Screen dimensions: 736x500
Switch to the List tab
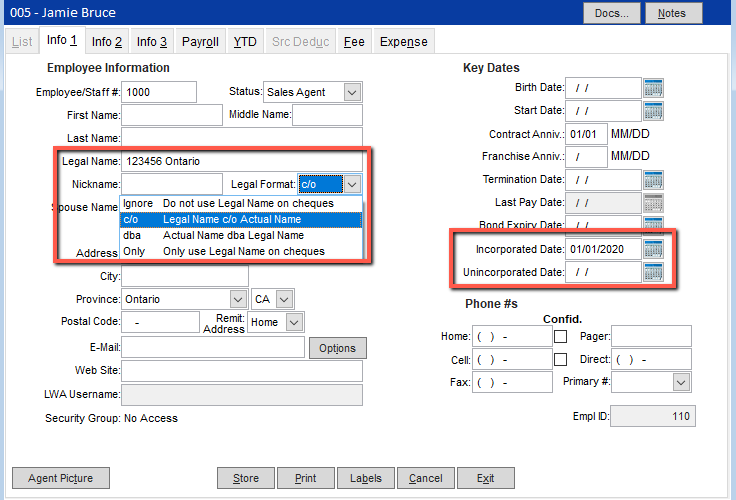22,41
